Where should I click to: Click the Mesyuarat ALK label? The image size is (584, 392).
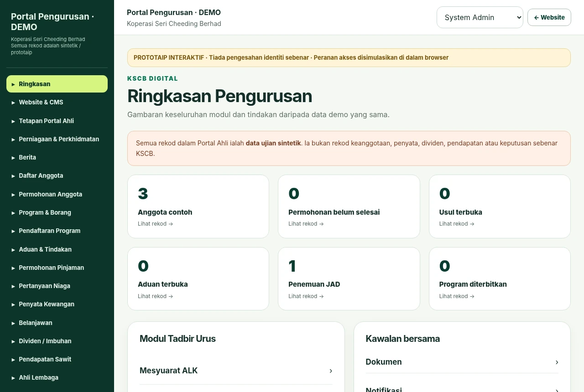pyautogui.click(x=168, y=371)
